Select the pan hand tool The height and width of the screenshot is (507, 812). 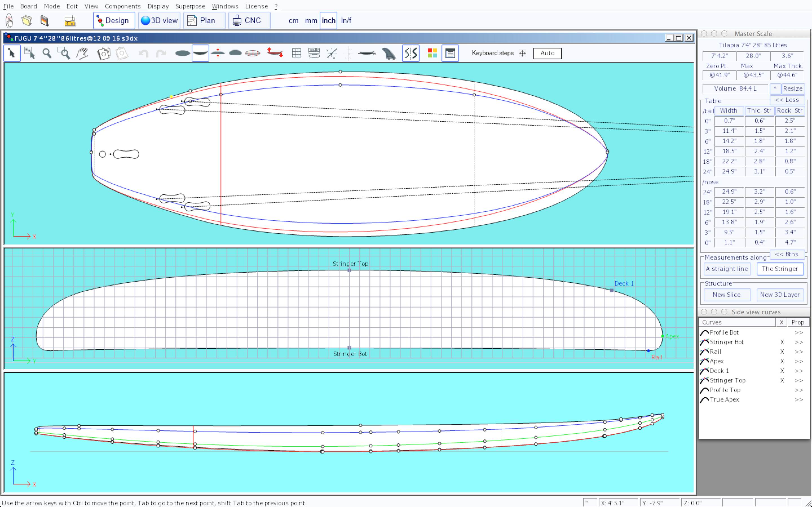[x=82, y=53]
